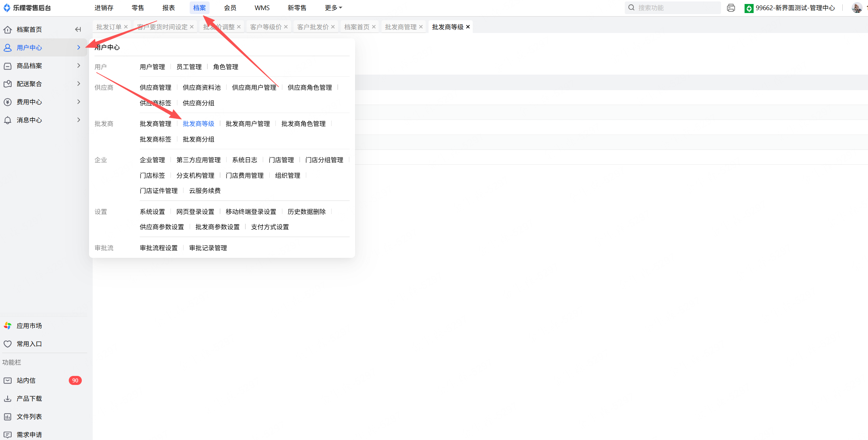Open the 更多 dropdown in top navigation
This screenshot has height=440, width=868.
[333, 8]
